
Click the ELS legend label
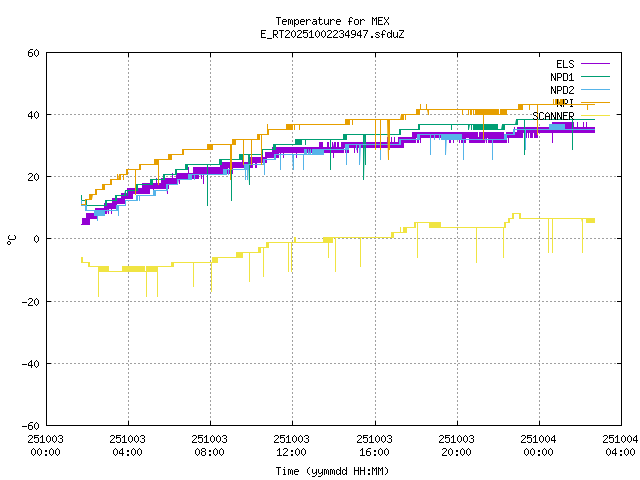[x=564, y=64]
